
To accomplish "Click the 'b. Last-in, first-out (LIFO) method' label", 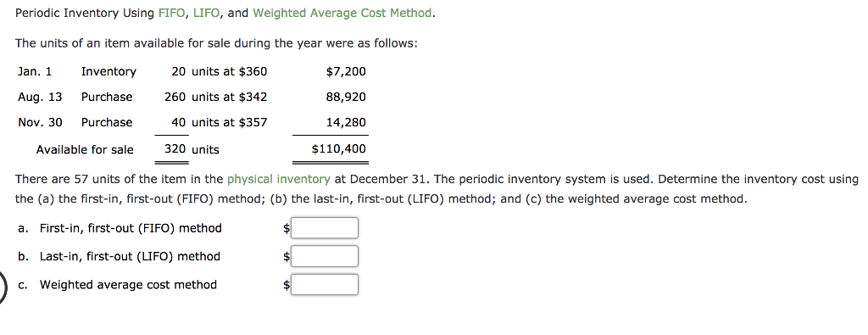I will (x=119, y=256).
